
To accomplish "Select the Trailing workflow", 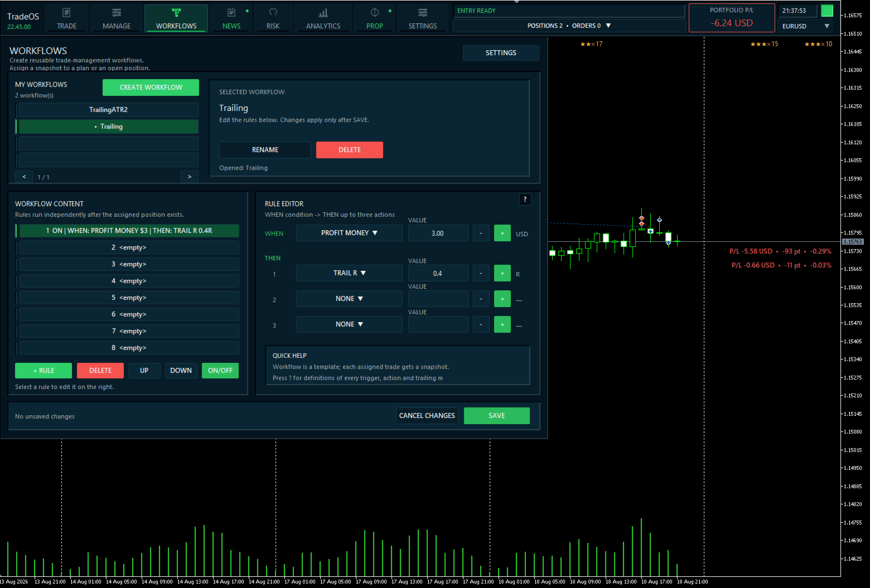I will click(109, 127).
